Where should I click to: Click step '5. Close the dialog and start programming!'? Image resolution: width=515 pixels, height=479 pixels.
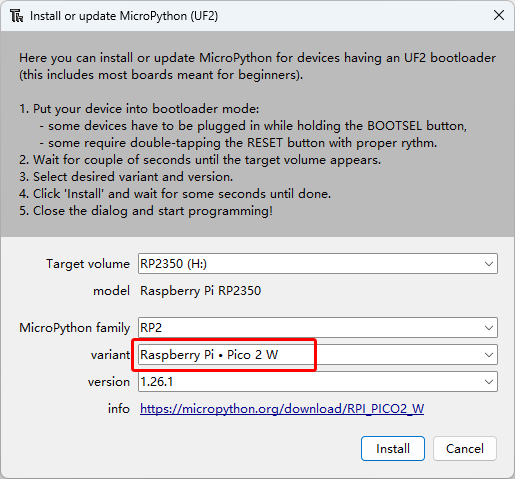[x=146, y=211]
